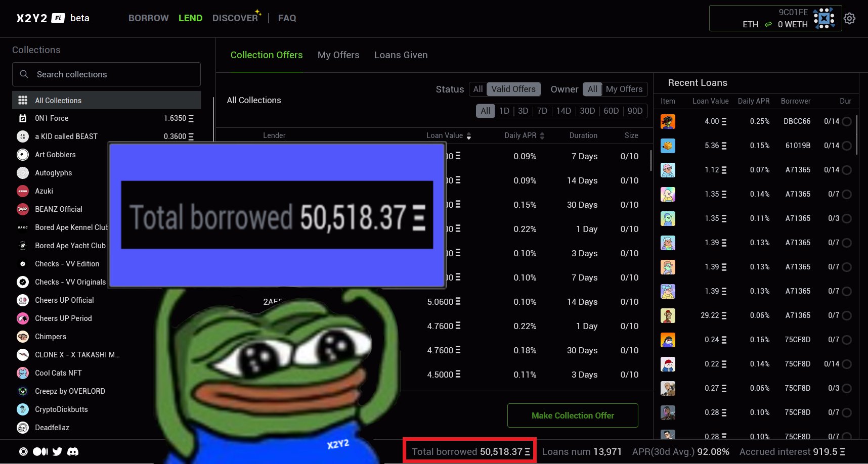The image size is (868, 464).
Task: Click the CryptoDickbutts collection icon
Action: [23, 409]
